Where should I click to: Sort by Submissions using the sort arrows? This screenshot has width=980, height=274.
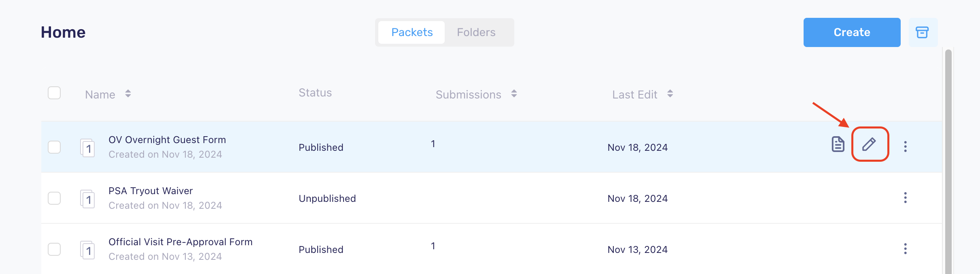click(x=514, y=94)
